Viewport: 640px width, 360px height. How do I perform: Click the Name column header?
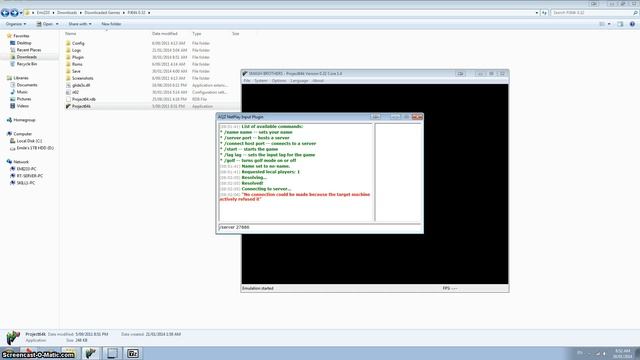[71, 33]
